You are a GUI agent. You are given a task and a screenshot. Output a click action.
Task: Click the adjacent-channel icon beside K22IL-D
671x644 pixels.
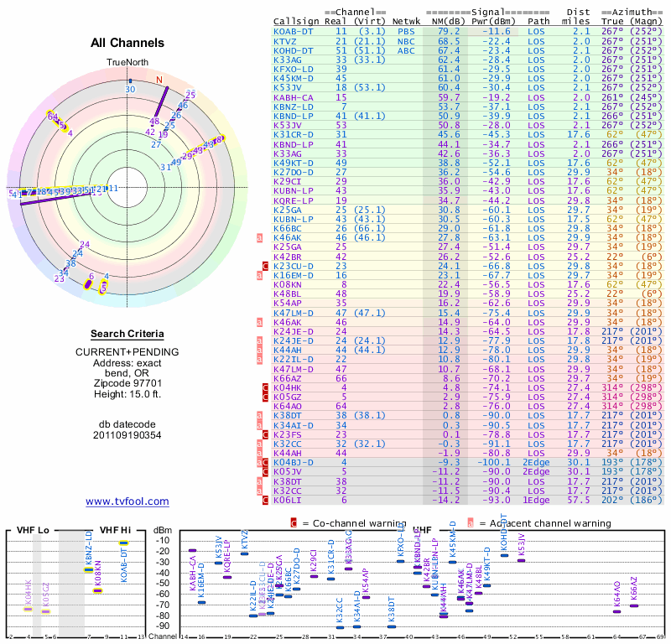pyautogui.click(x=259, y=360)
